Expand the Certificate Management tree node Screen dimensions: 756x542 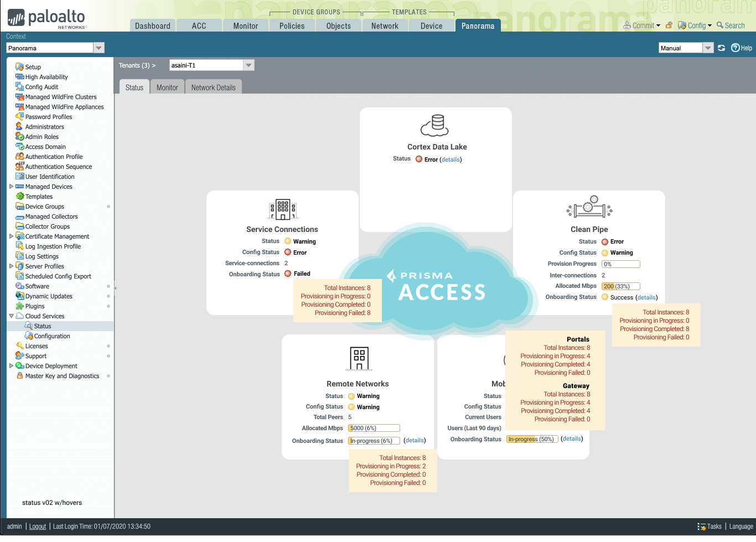11,236
